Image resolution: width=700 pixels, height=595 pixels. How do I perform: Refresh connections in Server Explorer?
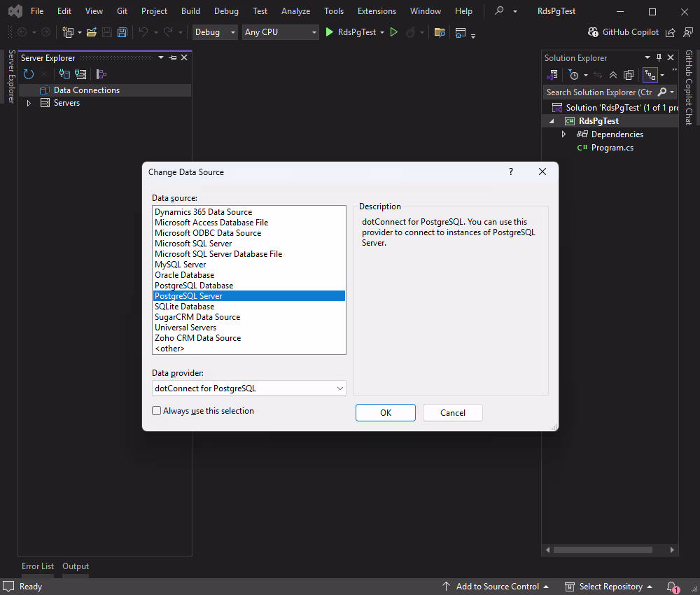point(28,74)
